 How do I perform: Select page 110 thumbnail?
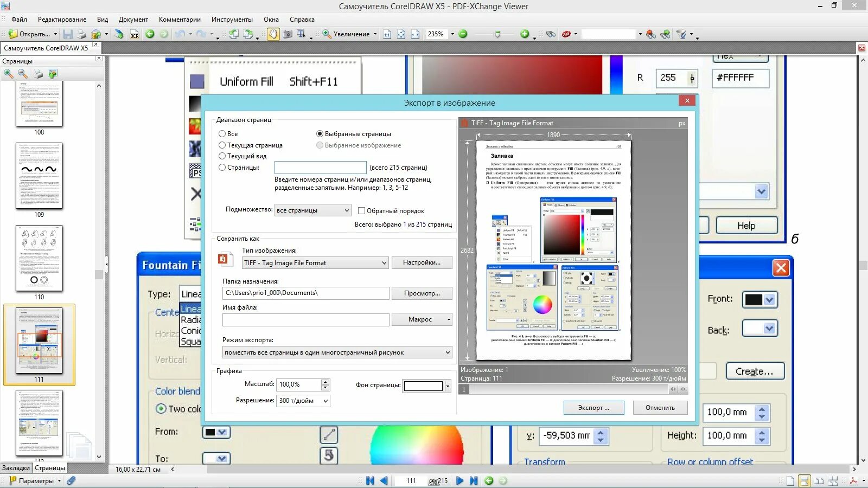(x=39, y=258)
